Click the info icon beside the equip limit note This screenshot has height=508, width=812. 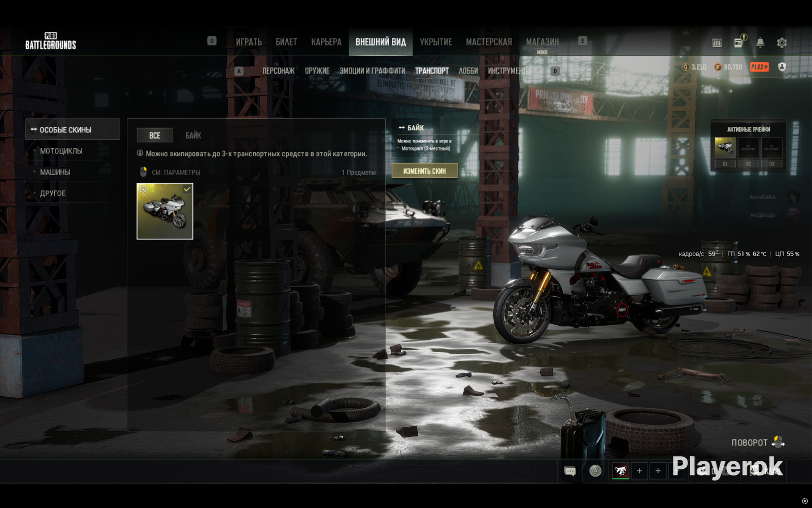pyautogui.click(x=140, y=153)
